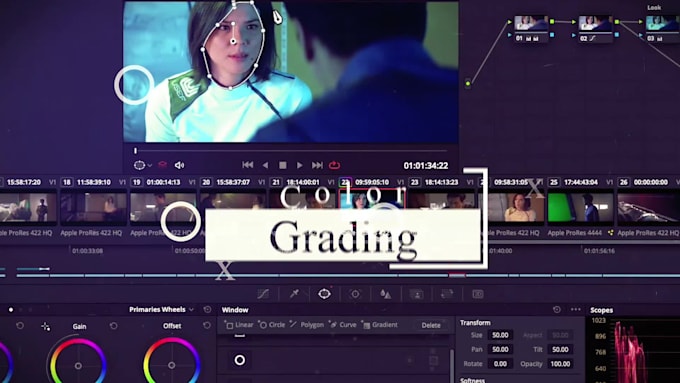
Task: Stop playback
Action: pos(283,165)
